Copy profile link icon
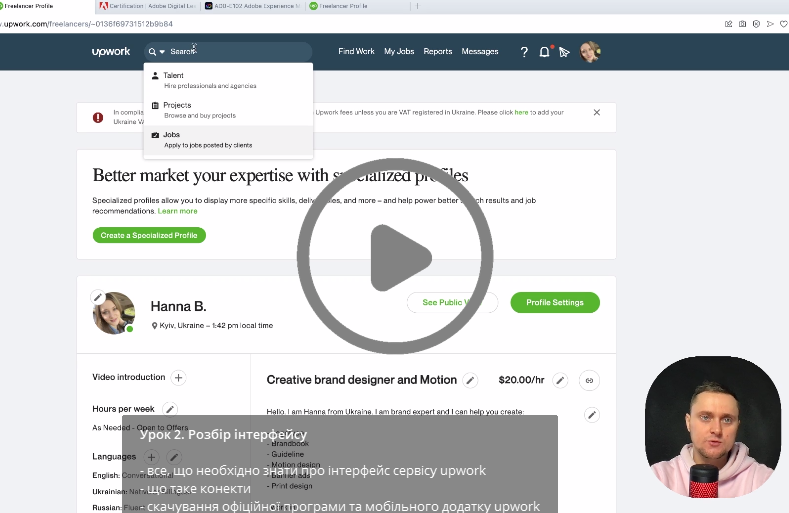 [589, 381]
